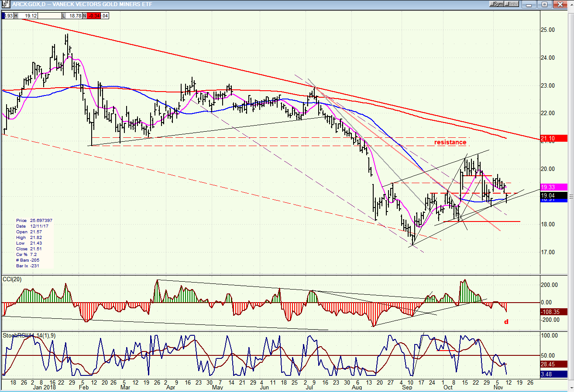Maximize the GDX chart window
The width and height of the screenshot is (574, 392).
click(545, 4)
